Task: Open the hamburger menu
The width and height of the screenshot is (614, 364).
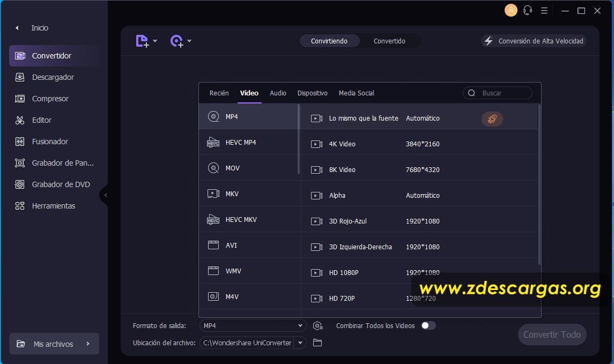Action: (544, 11)
